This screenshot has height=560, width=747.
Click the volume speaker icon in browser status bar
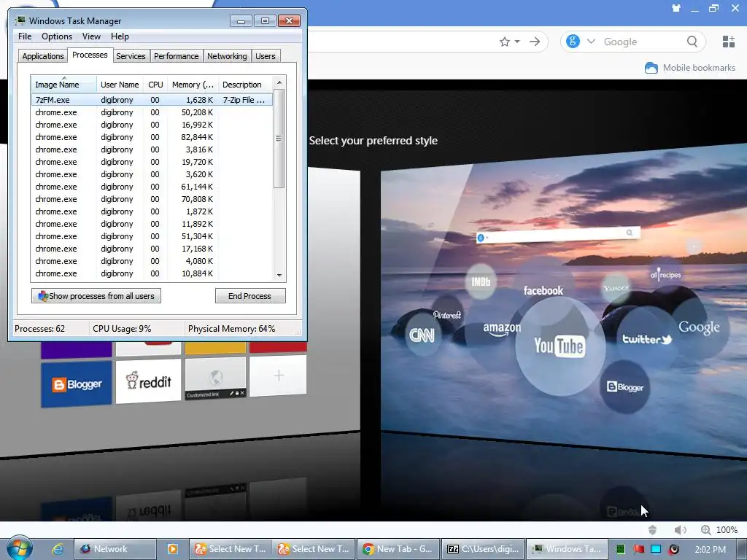(681, 529)
